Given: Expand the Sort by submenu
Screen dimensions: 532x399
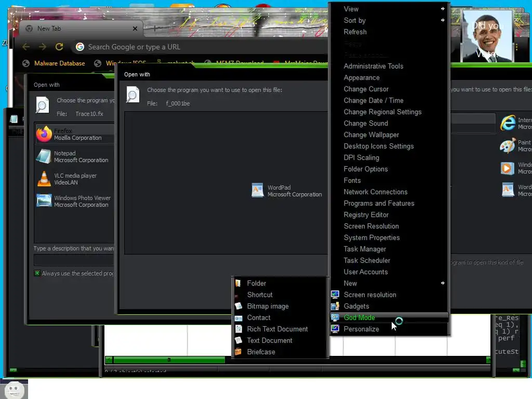Looking at the screenshot, I should [x=389, y=20].
